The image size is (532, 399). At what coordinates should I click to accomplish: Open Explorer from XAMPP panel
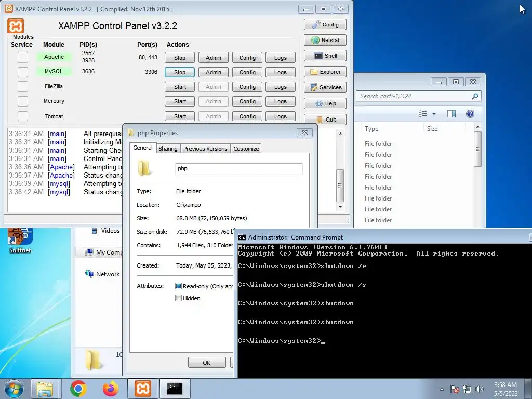325,72
